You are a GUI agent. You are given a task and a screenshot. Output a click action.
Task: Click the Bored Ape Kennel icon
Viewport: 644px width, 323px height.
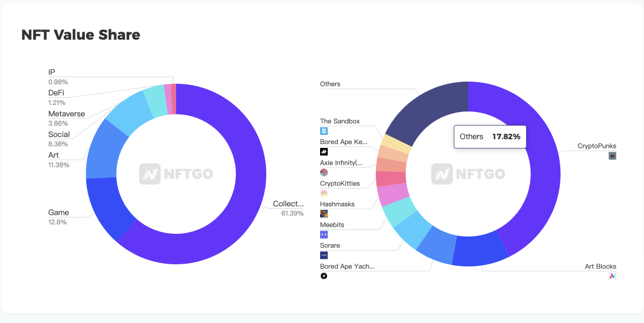tap(324, 152)
